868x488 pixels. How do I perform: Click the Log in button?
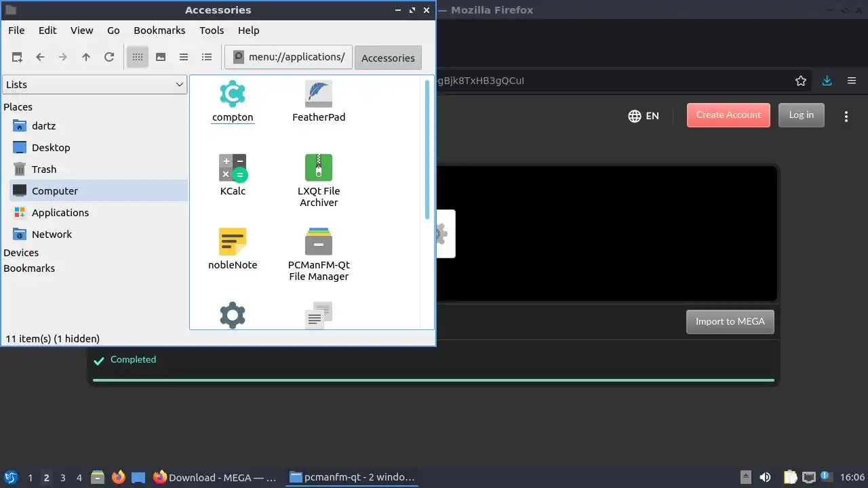pyautogui.click(x=801, y=115)
